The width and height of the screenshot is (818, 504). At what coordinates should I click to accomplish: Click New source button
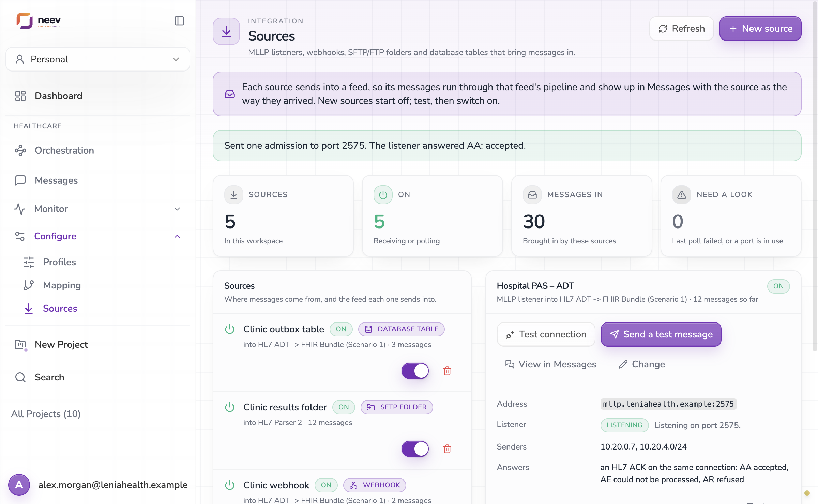[x=760, y=29]
